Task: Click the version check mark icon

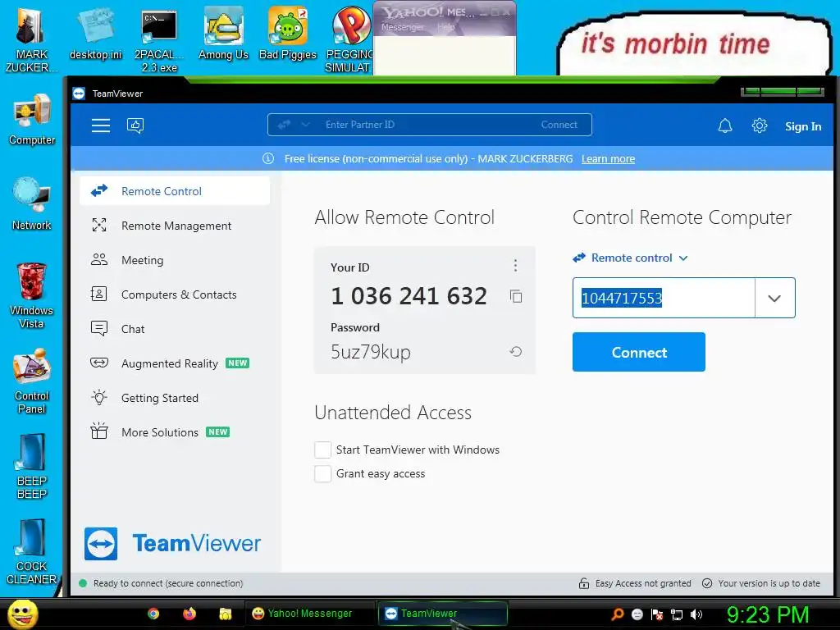Action: (707, 583)
